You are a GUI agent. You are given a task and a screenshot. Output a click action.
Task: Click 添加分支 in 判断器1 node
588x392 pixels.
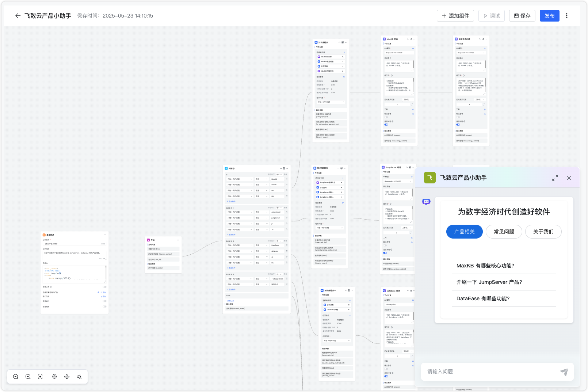point(230,301)
